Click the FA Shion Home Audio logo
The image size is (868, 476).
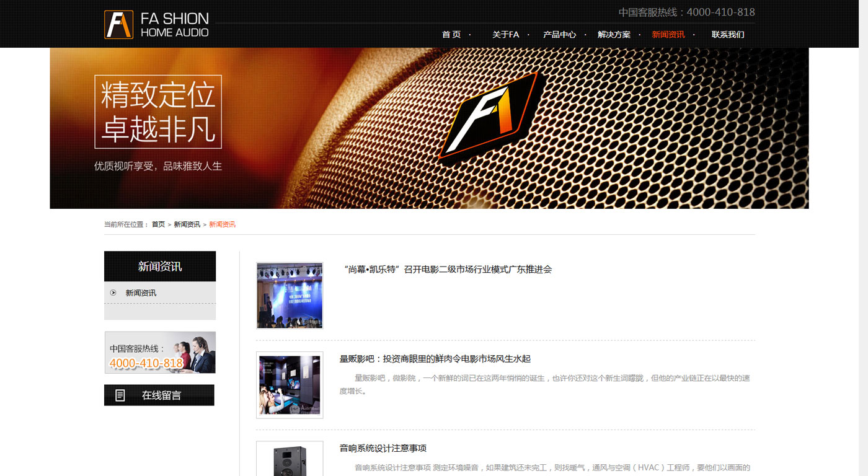(156, 25)
